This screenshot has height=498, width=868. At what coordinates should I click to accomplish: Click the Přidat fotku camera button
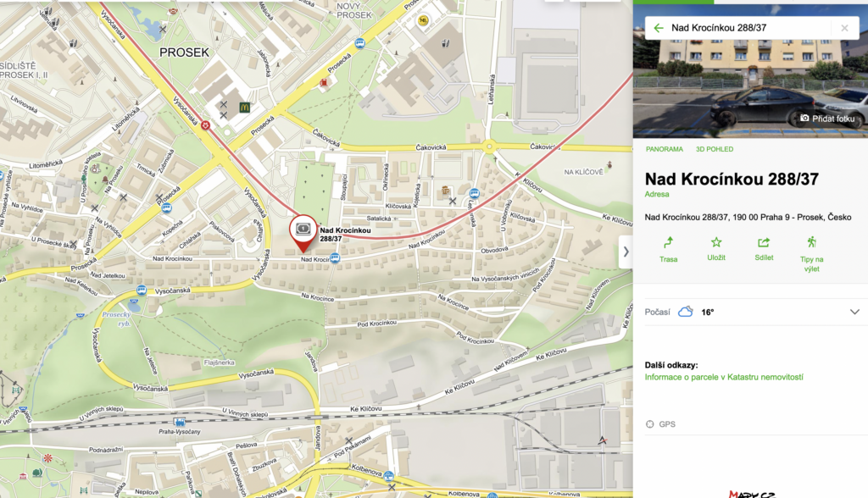coord(827,119)
